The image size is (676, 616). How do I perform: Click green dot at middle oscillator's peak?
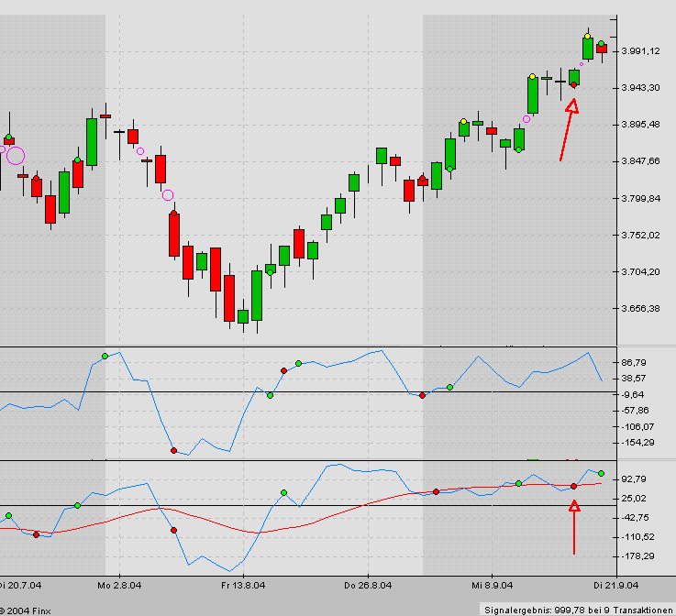tap(105, 355)
